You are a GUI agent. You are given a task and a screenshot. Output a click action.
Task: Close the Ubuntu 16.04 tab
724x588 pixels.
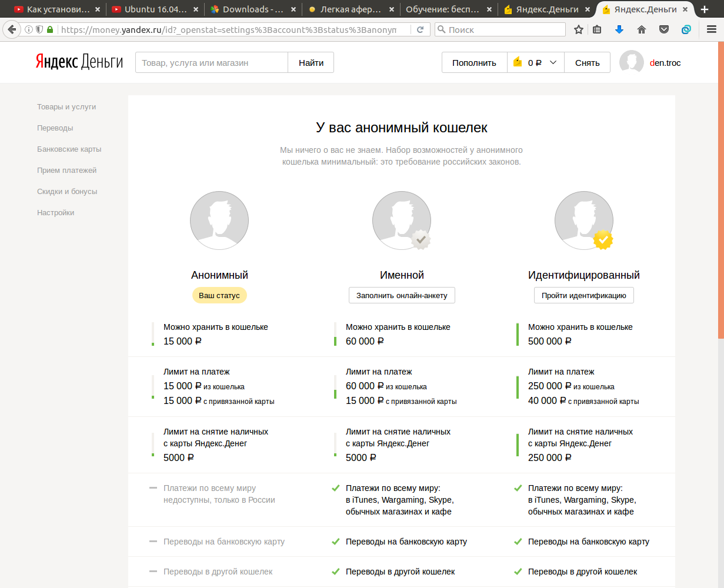tap(196, 9)
